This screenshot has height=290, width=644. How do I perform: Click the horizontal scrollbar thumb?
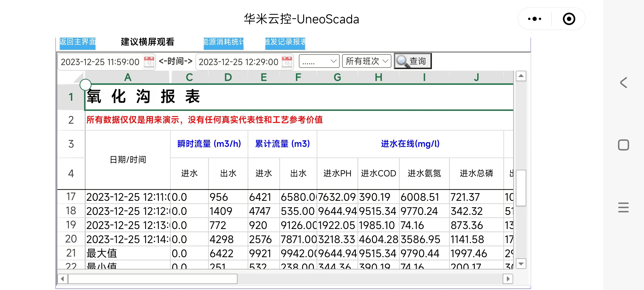(153, 279)
